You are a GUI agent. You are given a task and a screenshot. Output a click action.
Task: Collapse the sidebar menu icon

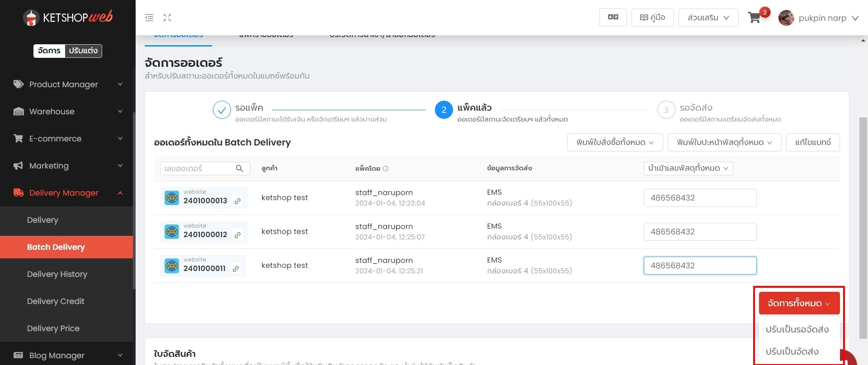(149, 18)
